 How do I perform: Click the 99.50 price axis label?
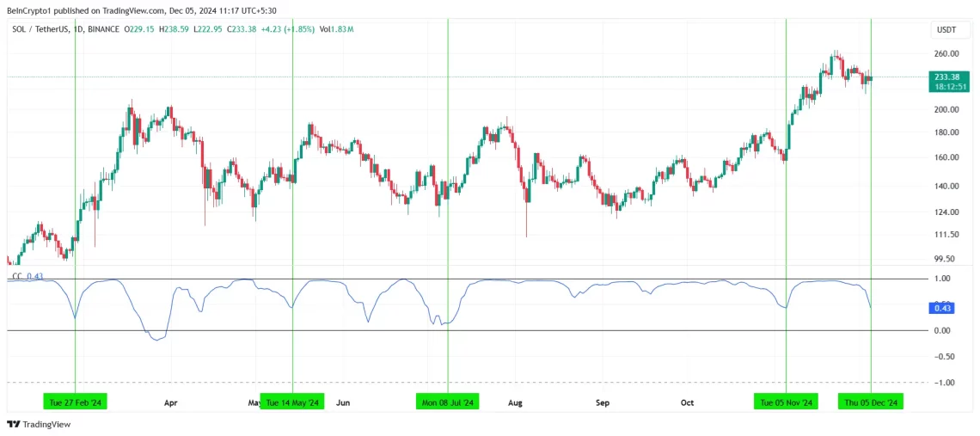946,258
